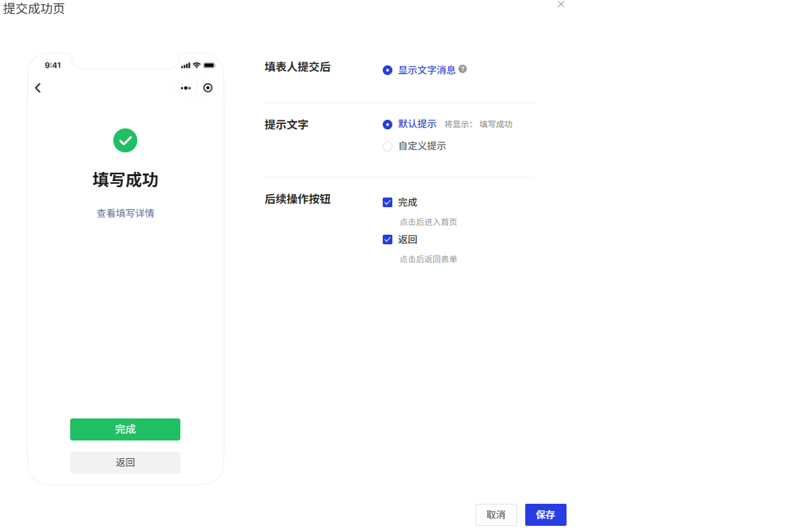793x532 pixels.
Task: Select the 显示文字消息 radio option
Action: coord(388,70)
